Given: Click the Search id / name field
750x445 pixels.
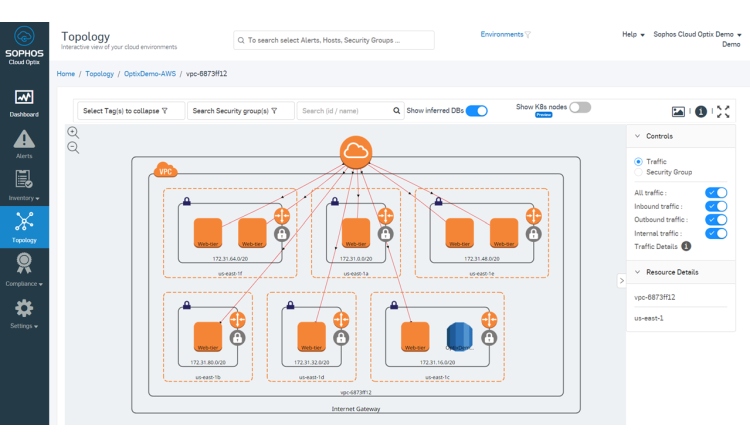Looking at the screenshot, I should pyautogui.click(x=345, y=111).
